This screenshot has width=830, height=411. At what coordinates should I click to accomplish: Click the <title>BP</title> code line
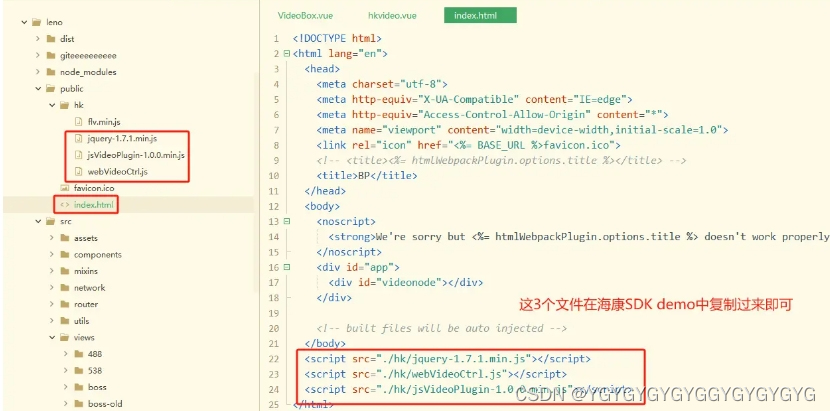pos(367,175)
